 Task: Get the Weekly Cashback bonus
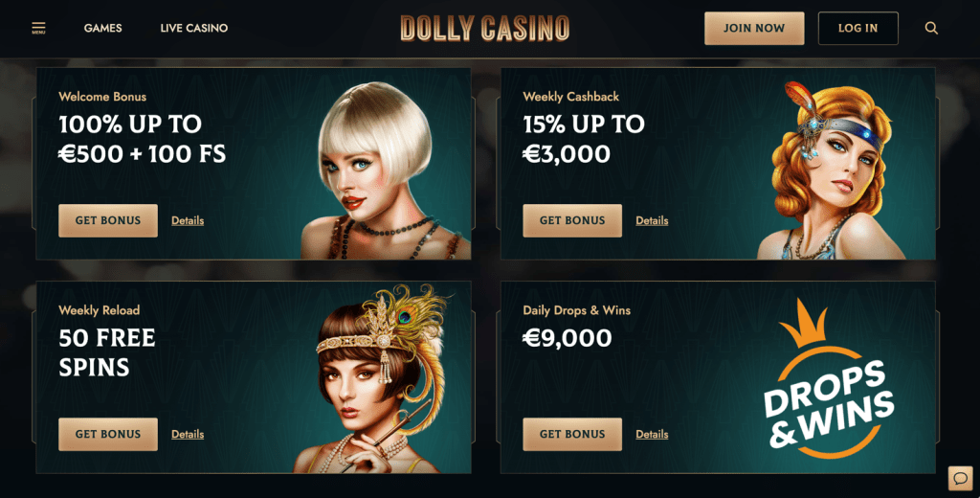point(572,220)
